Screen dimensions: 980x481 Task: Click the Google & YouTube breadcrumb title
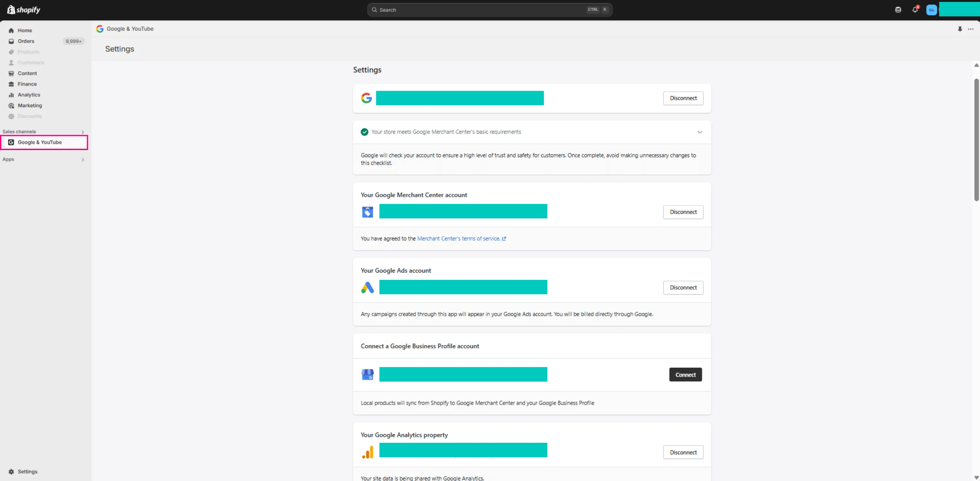[130, 29]
